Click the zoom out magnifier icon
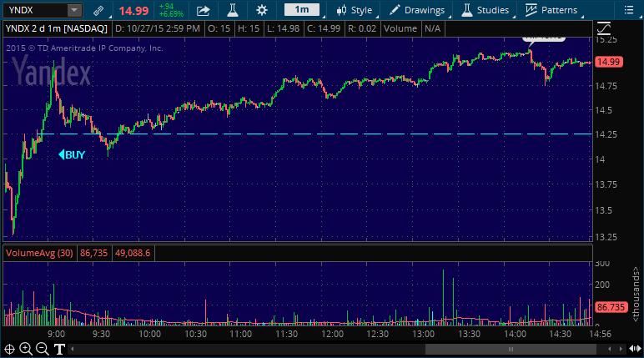 (x=43, y=349)
